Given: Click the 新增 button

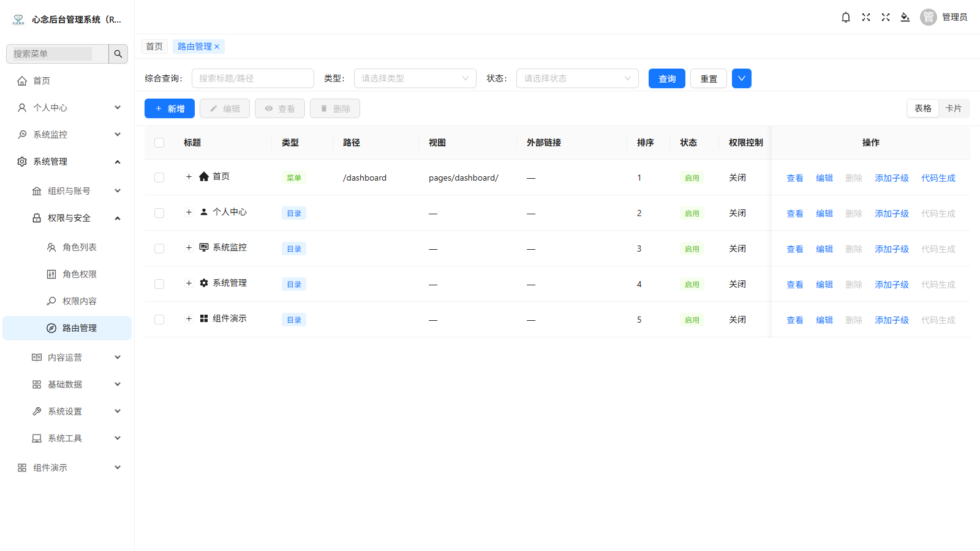Looking at the screenshot, I should point(170,108).
